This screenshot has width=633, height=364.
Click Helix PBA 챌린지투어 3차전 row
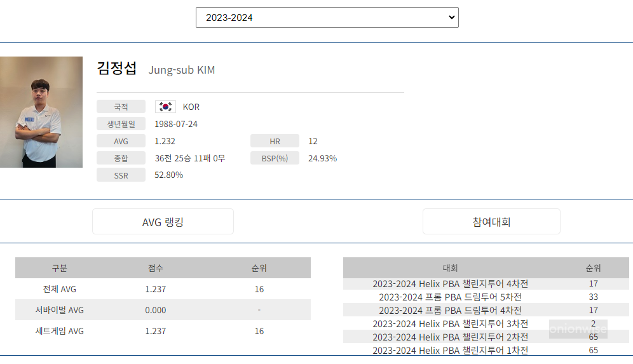coord(486,323)
